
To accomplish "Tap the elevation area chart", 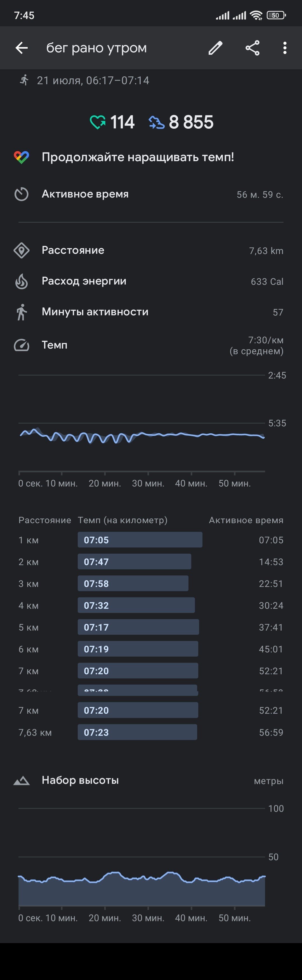I will click(142, 875).
